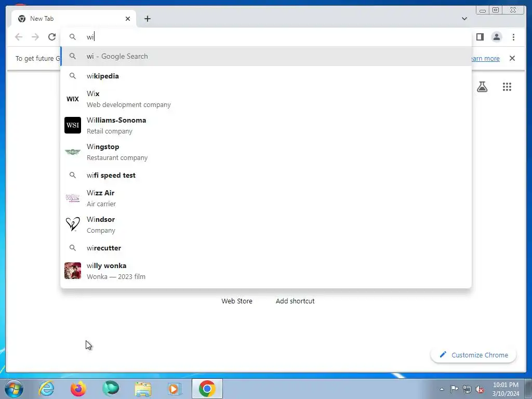Screen dimensions: 532x399
Task: Open a new tab with the plus button
Action: pyautogui.click(x=147, y=19)
